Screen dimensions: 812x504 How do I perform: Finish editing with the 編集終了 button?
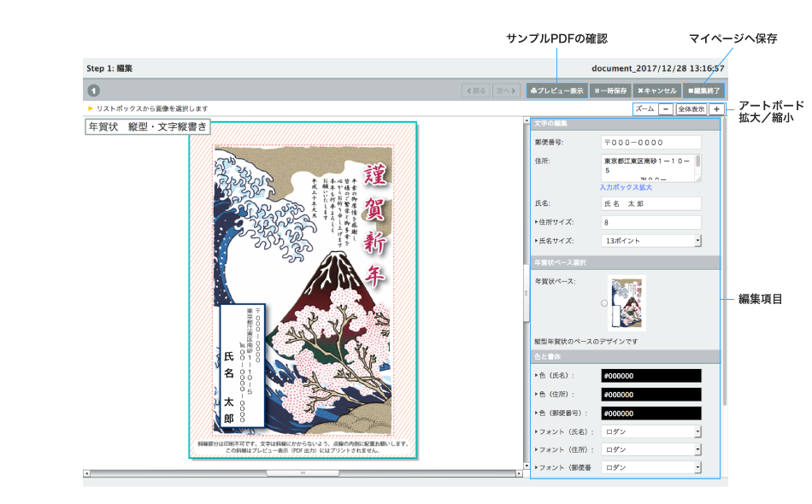703,91
